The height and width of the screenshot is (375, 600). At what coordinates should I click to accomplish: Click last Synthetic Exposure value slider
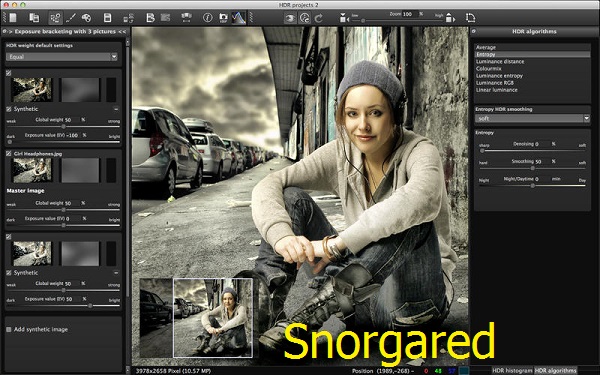[63, 306]
